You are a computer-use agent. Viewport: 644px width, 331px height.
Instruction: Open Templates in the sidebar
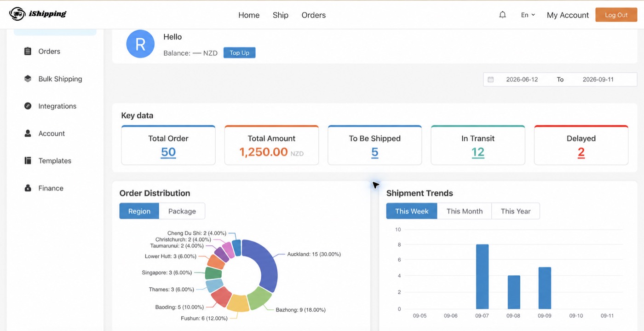point(55,161)
